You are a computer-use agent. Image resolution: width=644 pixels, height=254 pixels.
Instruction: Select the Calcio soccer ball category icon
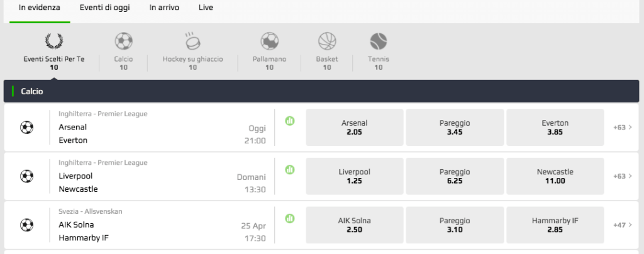click(123, 41)
